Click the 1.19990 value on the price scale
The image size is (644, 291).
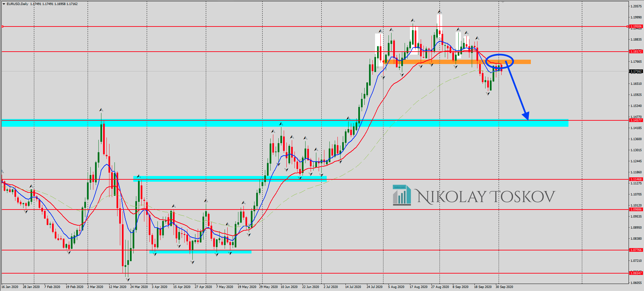pyautogui.click(x=636, y=17)
